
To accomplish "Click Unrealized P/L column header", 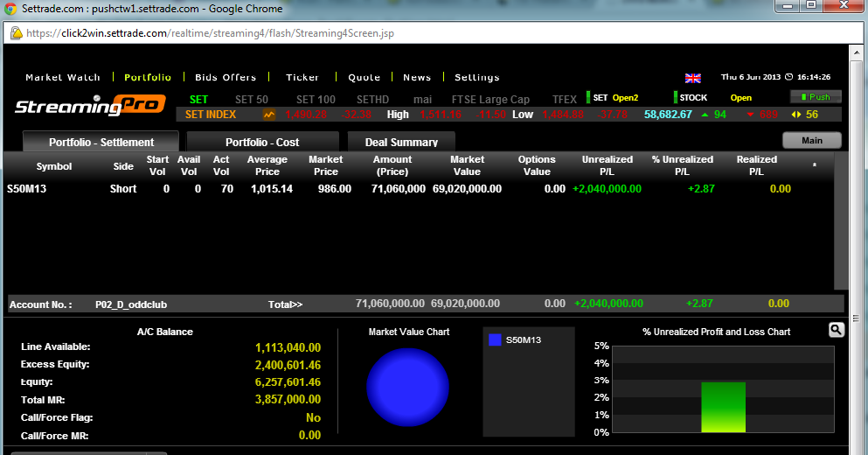I will (x=607, y=165).
